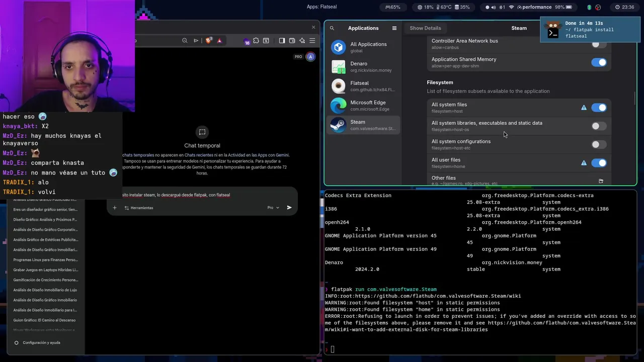Click Filesystem section heading
The height and width of the screenshot is (362, 644).
440,82
